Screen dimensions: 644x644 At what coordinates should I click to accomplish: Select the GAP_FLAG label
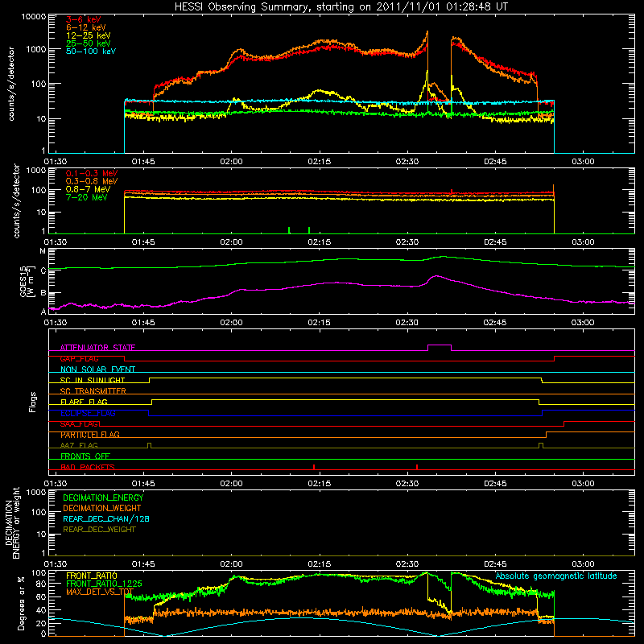pos(79,358)
